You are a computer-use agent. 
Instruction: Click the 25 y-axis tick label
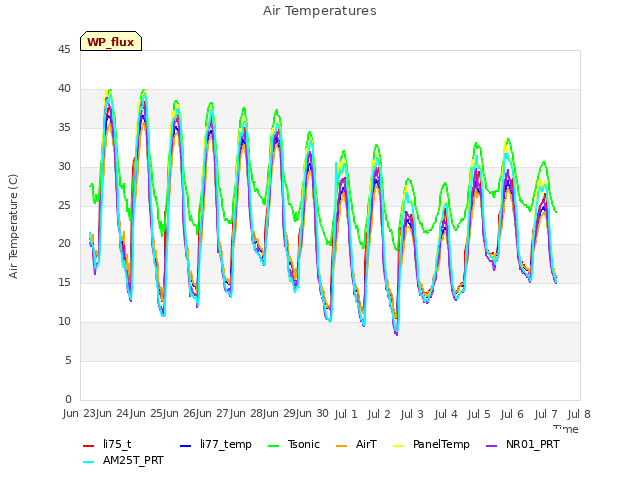tap(64, 205)
